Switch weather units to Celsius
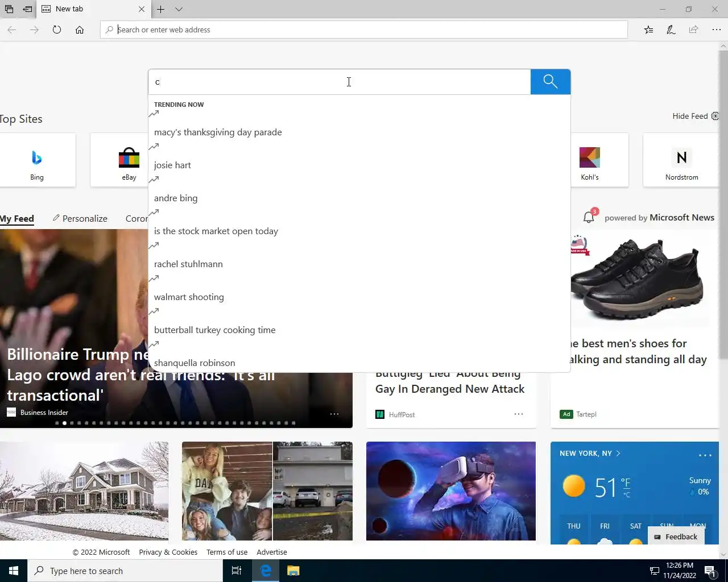728x582 pixels. 626,495
